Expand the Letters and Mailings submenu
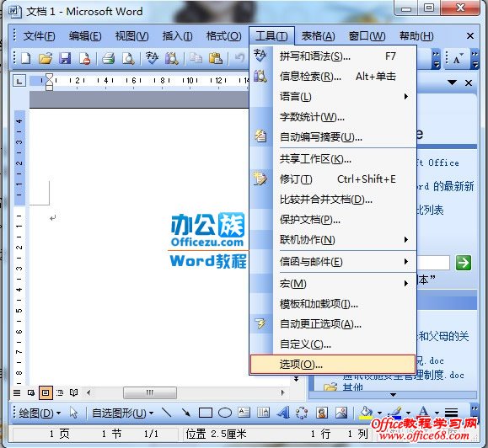Viewport: 488px width, 448px height. click(333, 262)
